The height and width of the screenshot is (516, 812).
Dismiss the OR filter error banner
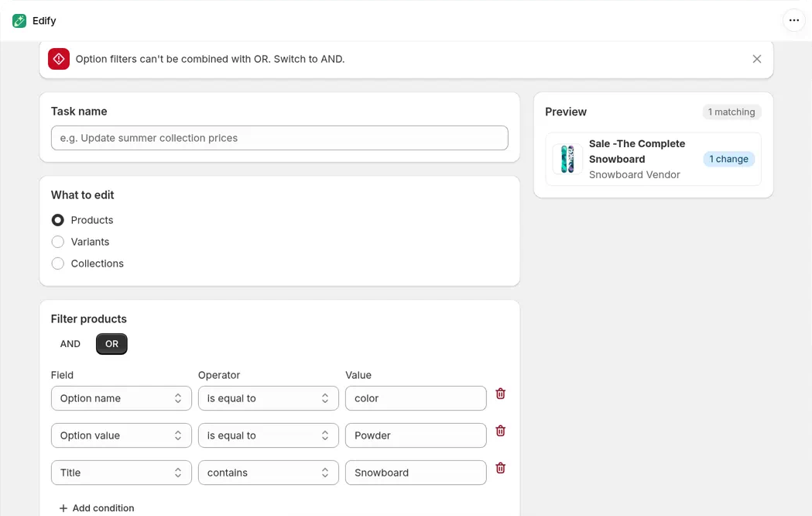(x=756, y=59)
